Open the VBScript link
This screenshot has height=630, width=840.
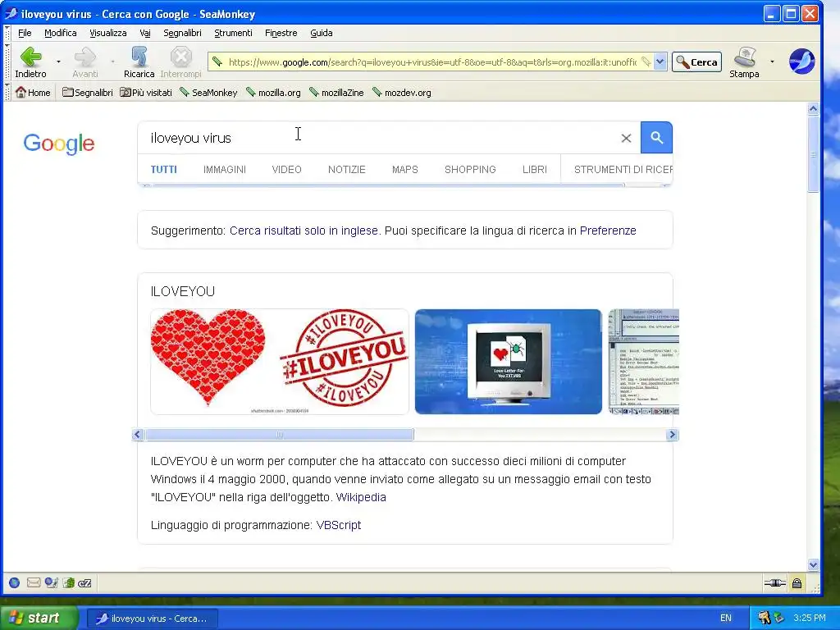pos(338,525)
